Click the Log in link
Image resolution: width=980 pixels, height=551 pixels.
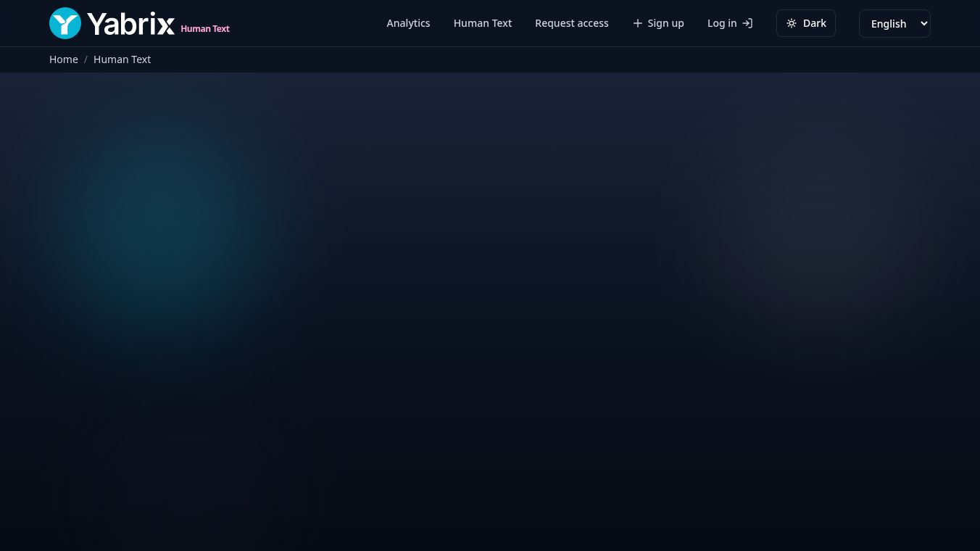click(730, 23)
